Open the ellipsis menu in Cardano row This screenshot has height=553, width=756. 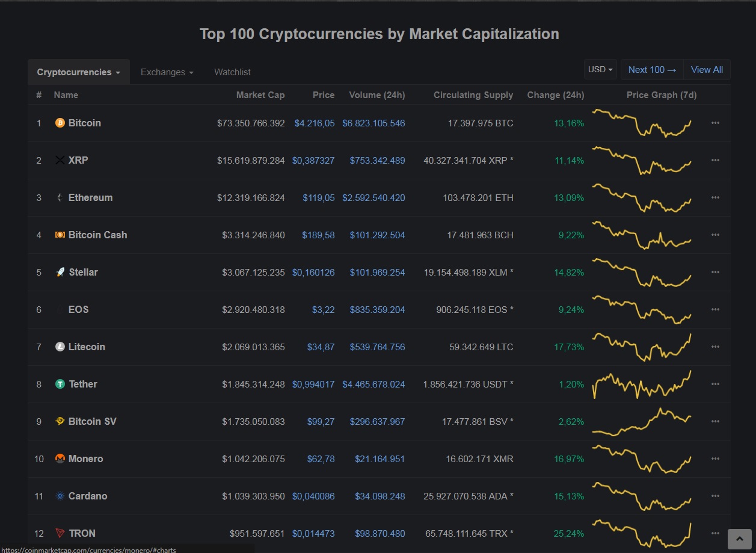715,496
